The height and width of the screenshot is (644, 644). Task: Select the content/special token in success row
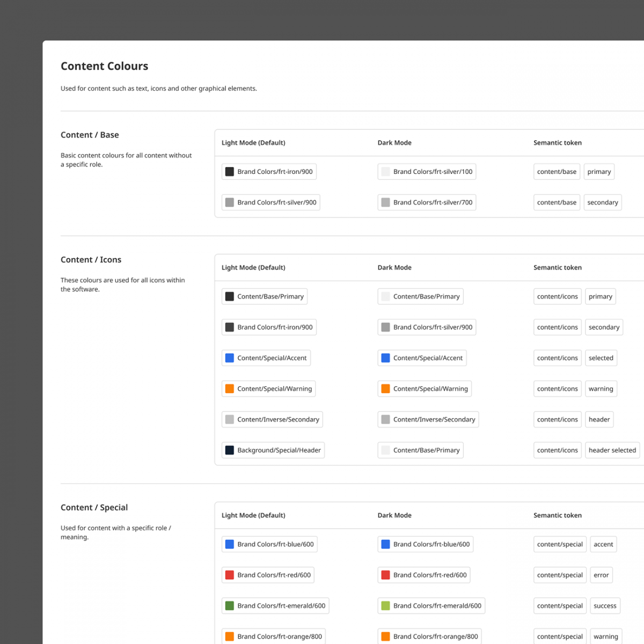560,606
